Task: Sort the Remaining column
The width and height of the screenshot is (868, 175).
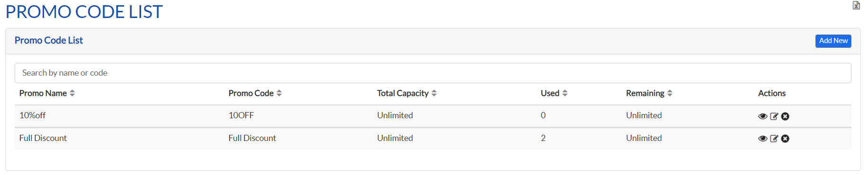Action: 670,93
